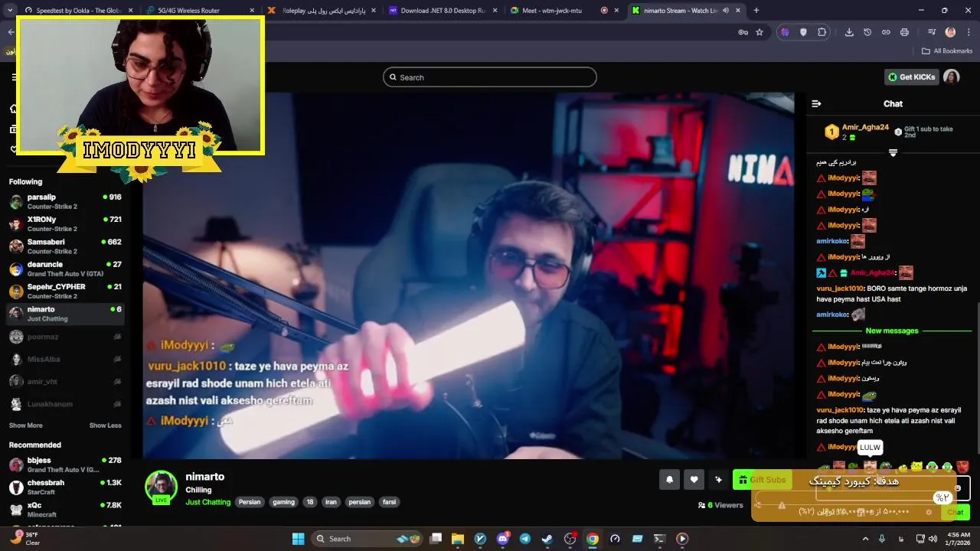Collapse the chat panel with the arrow icon
This screenshot has width=980, height=551.
tap(816, 103)
